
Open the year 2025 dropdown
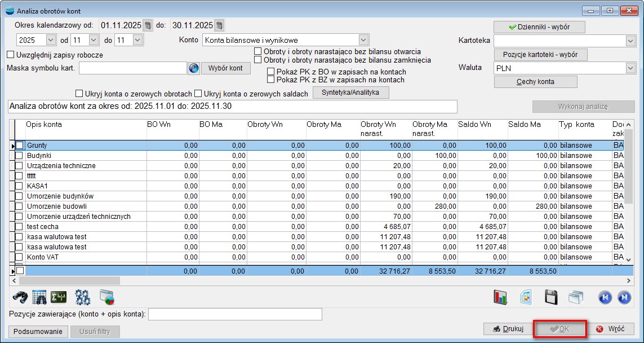50,40
